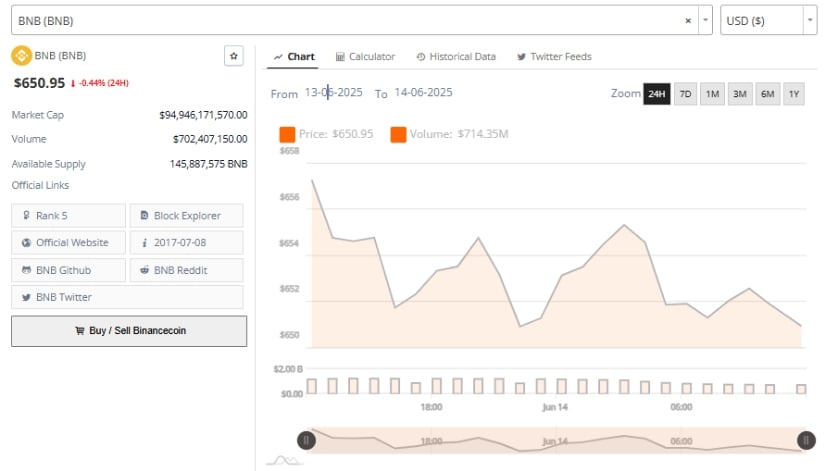The width and height of the screenshot is (825, 471).
Task: Click Buy / Sell Binancecoin button
Action: point(129,331)
